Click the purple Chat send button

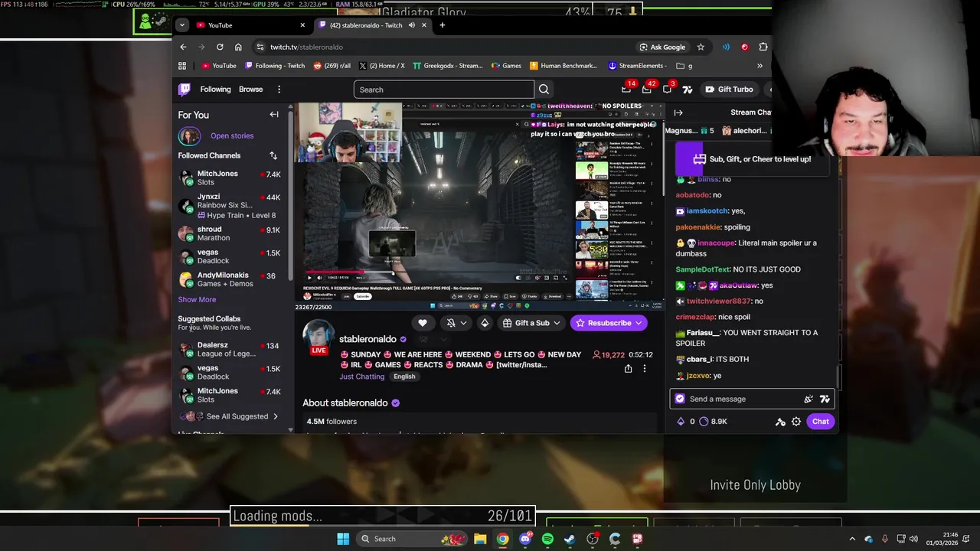pos(821,422)
